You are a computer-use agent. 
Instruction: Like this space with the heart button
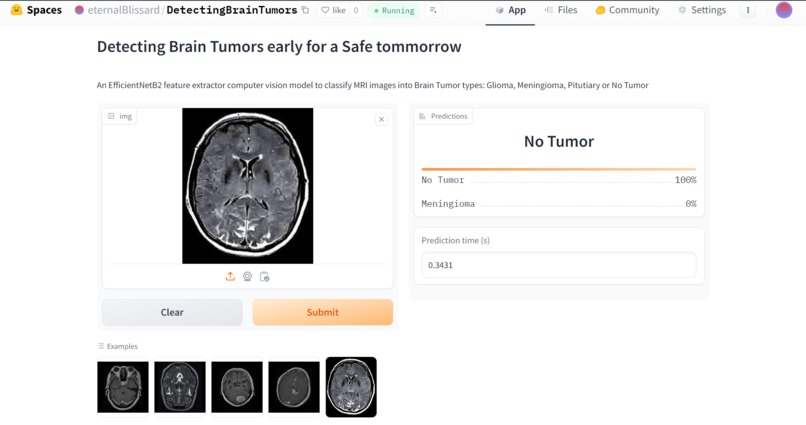[334, 10]
